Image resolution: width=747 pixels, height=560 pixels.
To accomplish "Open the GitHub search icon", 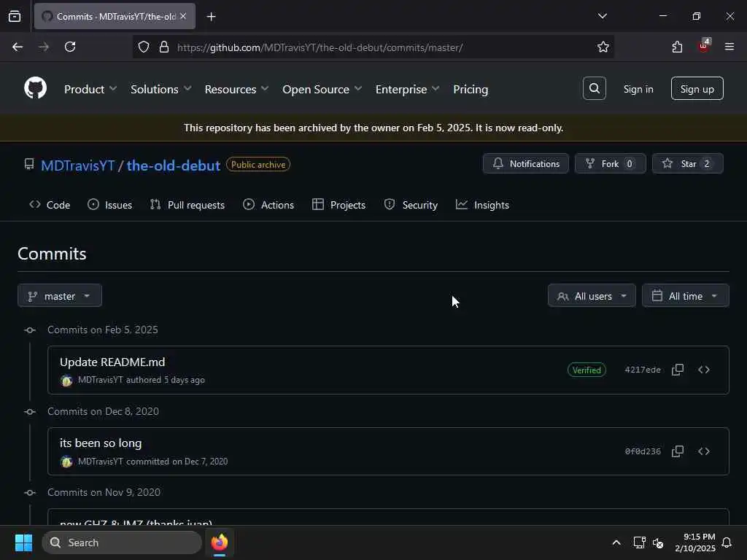I will click(594, 88).
